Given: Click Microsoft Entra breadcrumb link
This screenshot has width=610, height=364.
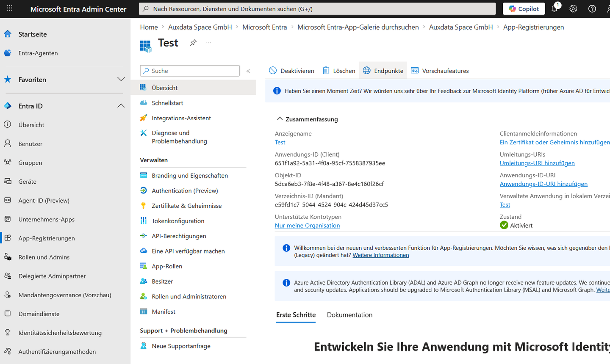Looking at the screenshot, I should coord(264,27).
